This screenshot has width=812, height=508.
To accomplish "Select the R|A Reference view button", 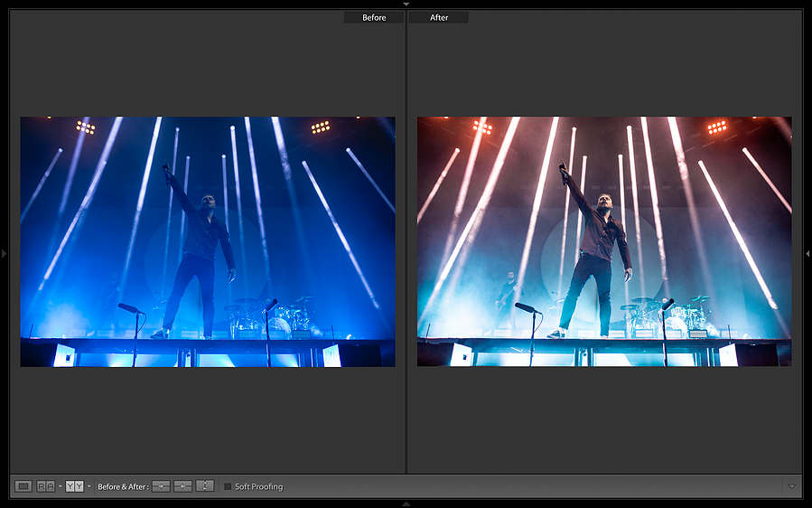I will (45, 486).
